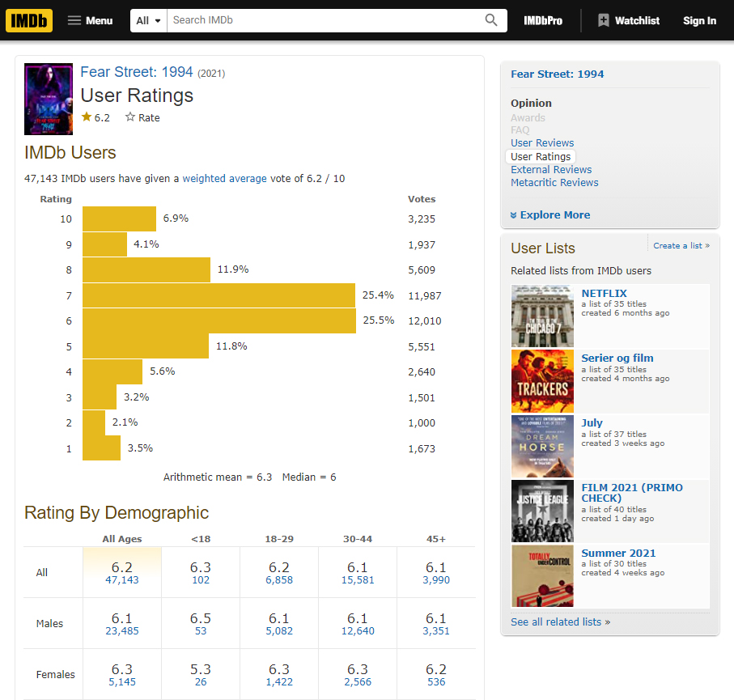Open the All search category dropdown
This screenshot has width=734, height=700.
148,20
